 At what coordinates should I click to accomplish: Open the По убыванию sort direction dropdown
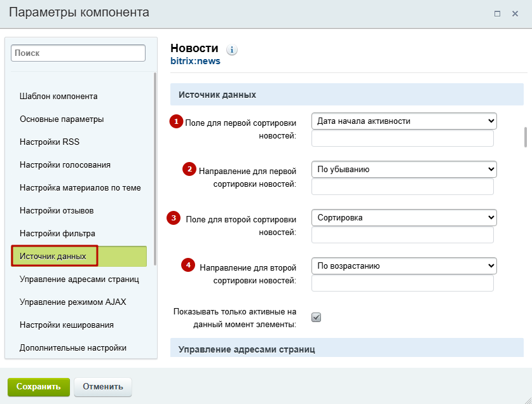pos(404,169)
